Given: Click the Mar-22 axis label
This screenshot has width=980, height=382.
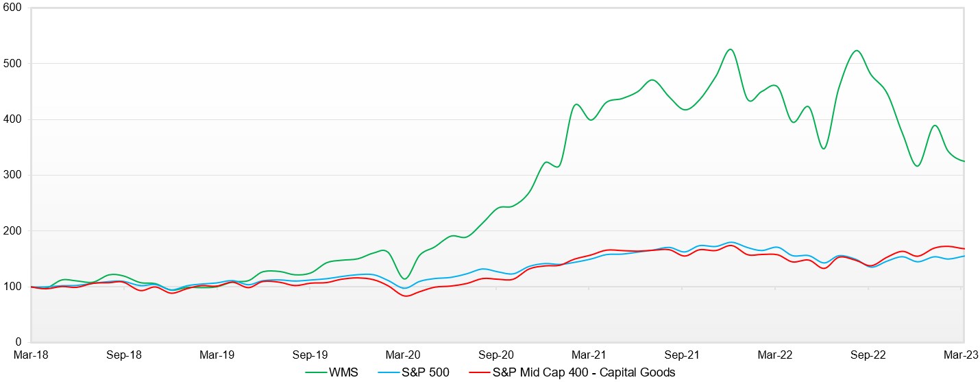Looking at the screenshot, I should tap(775, 355).
